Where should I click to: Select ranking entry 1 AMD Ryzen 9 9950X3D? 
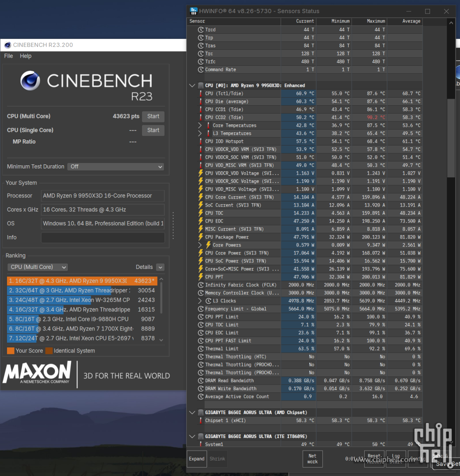point(82,281)
